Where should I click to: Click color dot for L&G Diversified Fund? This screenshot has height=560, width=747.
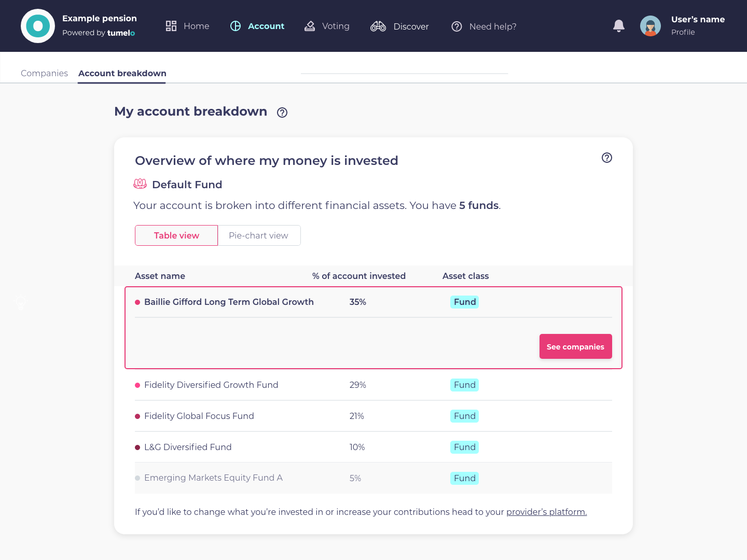(x=137, y=447)
